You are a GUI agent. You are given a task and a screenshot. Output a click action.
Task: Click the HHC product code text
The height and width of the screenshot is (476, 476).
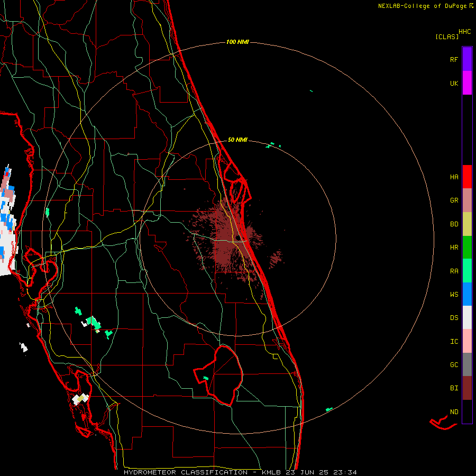click(x=465, y=32)
